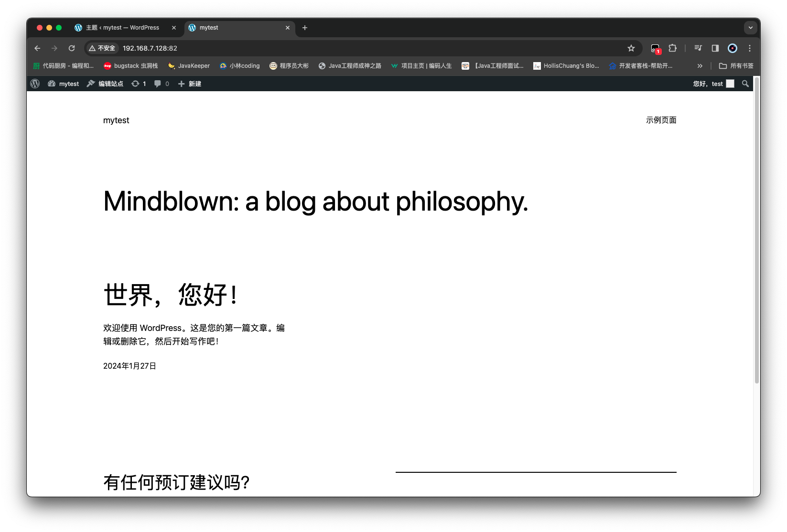
Task: Open HollisChuang's Blog bookmark
Action: [566, 66]
